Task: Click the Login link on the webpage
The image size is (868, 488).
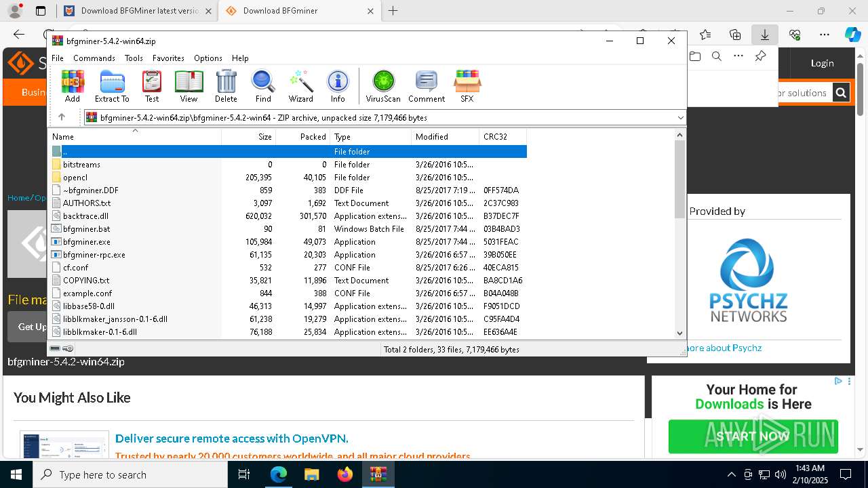Action: click(x=822, y=63)
